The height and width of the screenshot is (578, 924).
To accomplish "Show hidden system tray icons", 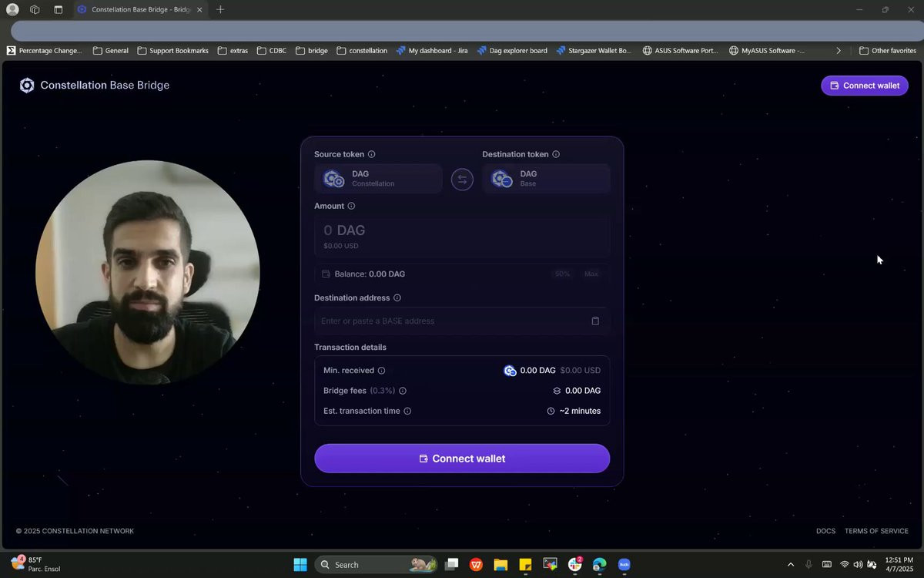I will (x=790, y=564).
